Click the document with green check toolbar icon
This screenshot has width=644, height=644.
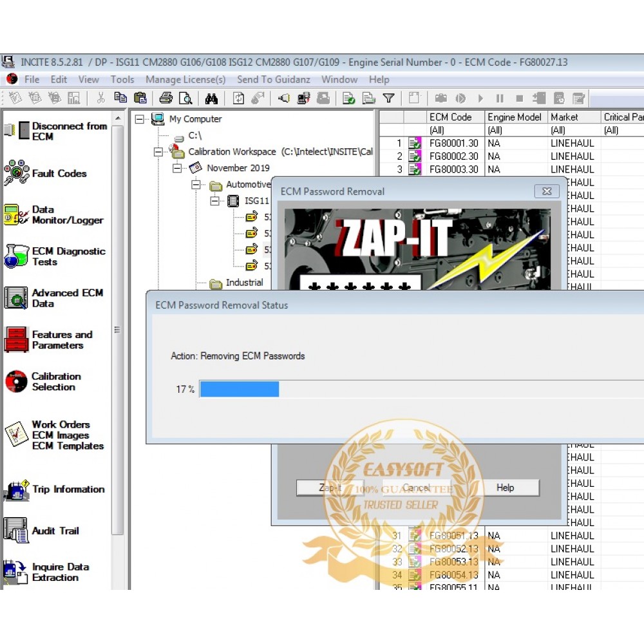348,98
